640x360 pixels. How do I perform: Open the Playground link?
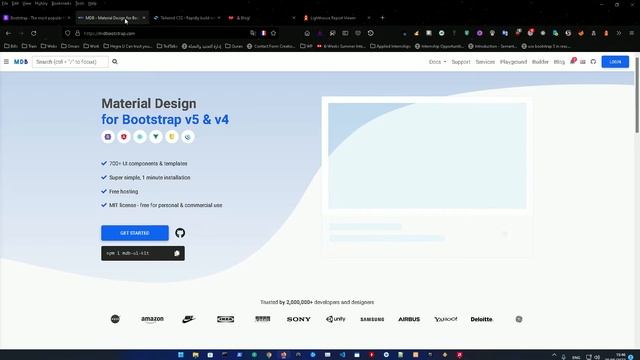513,62
